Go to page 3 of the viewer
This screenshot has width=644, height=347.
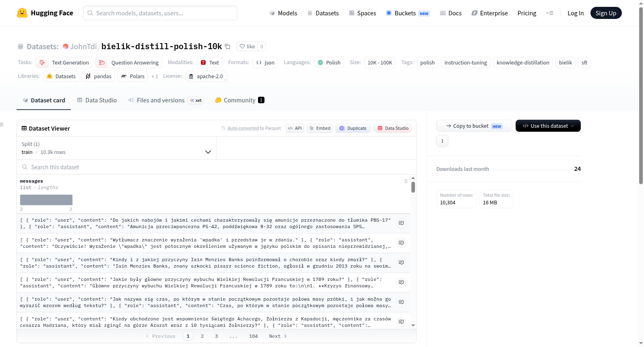tap(216, 336)
